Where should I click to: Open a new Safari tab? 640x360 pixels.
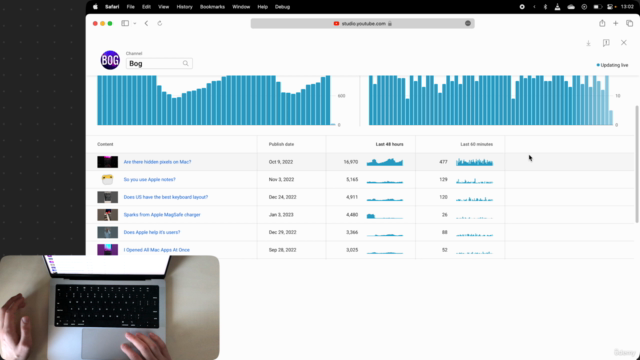click(x=616, y=23)
